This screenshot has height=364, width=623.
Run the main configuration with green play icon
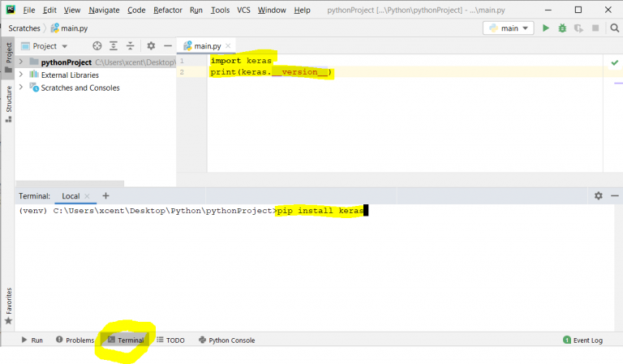tap(545, 28)
